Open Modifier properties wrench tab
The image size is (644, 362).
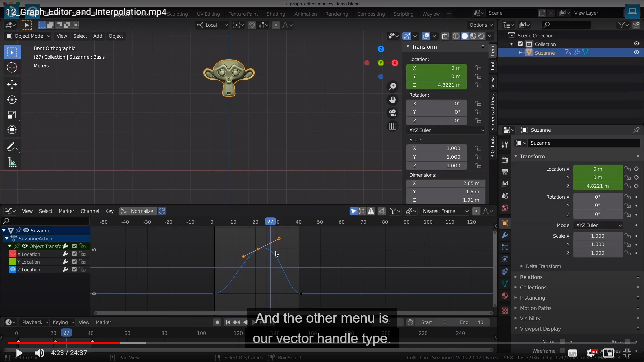tap(505, 235)
